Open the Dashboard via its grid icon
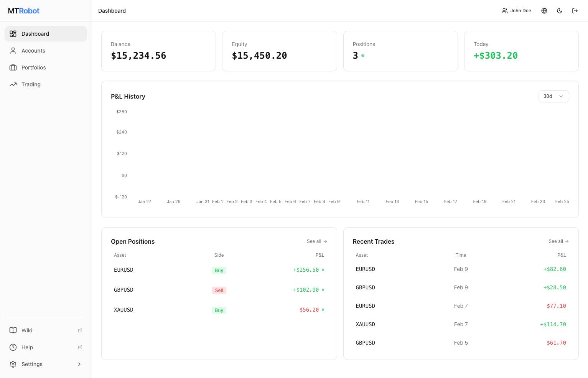 click(x=13, y=34)
